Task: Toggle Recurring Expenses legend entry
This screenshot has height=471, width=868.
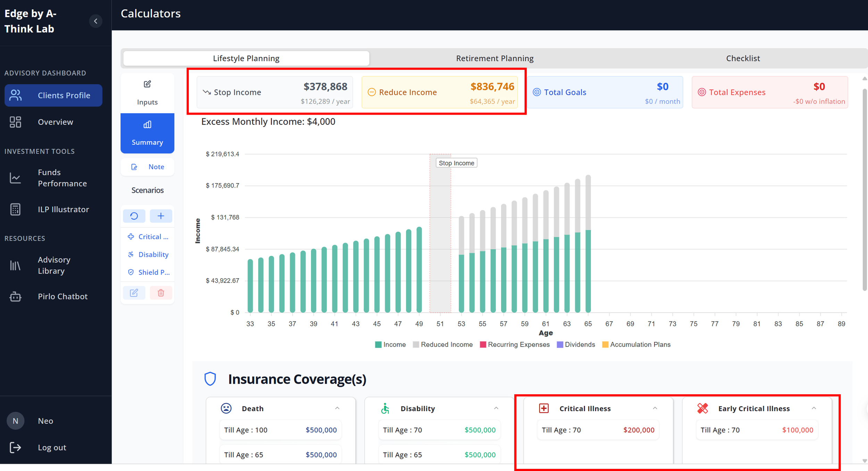Action: pos(515,345)
